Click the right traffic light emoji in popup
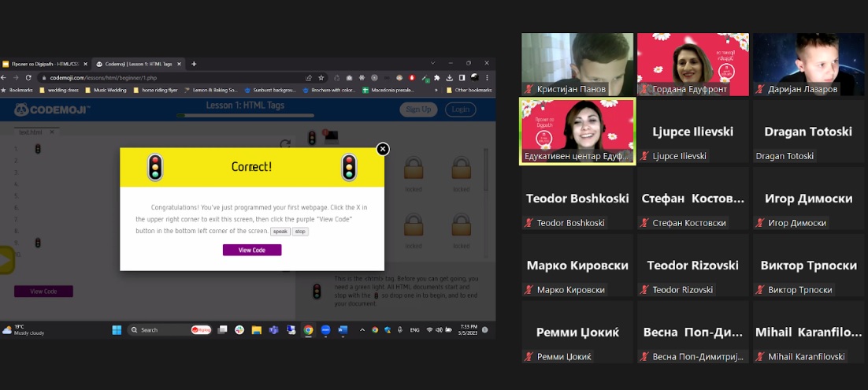The height and width of the screenshot is (390, 868). pos(349,167)
